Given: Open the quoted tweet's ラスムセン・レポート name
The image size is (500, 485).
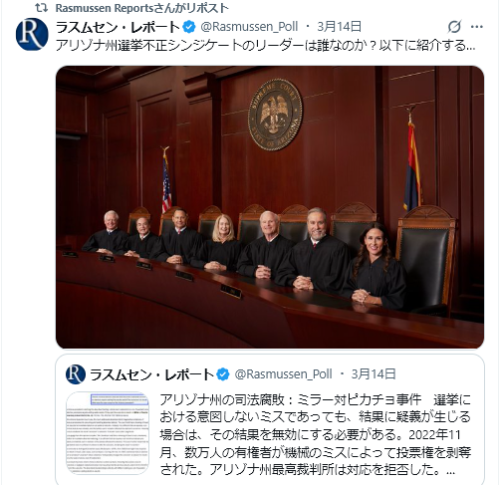Looking at the screenshot, I should [x=152, y=374].
